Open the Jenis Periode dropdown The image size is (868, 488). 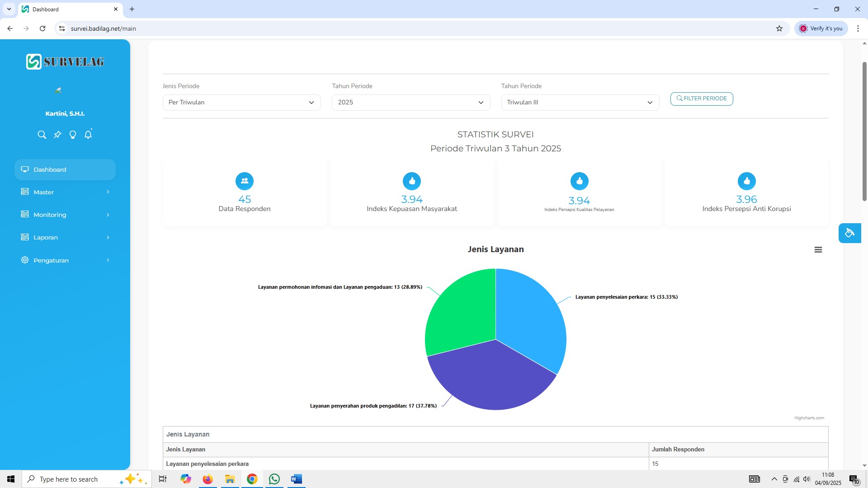[241, 103]
